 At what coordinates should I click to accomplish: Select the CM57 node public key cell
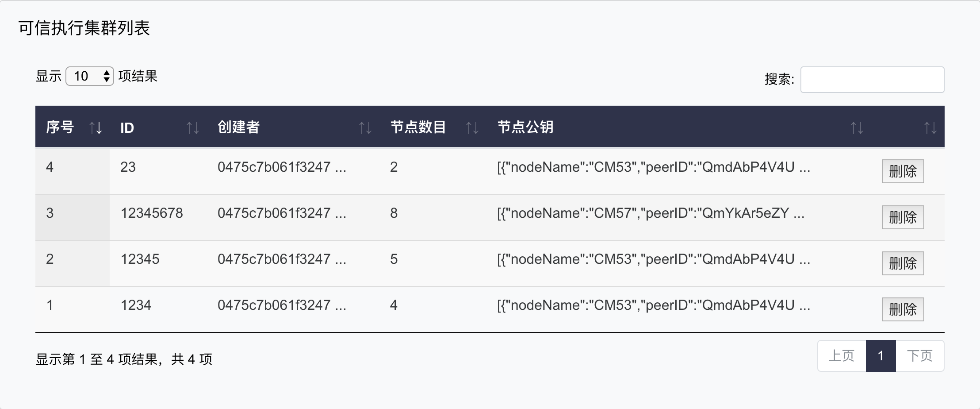point(650,213)
